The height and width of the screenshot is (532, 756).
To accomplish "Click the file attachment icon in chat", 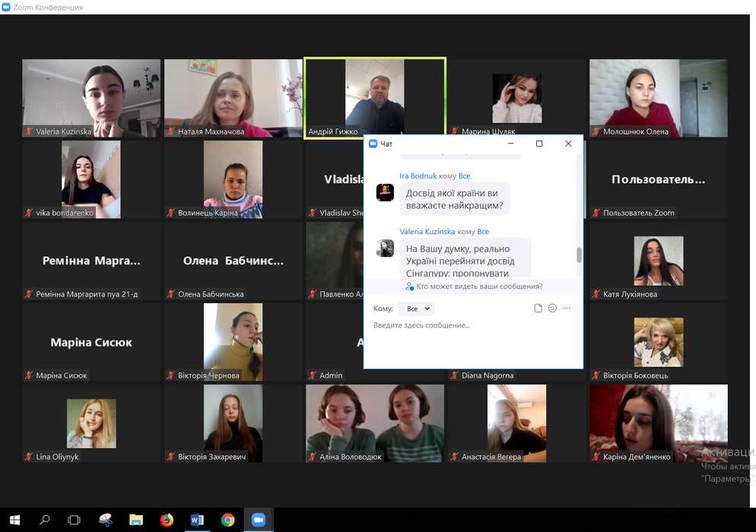I will (x=538, y=309).
